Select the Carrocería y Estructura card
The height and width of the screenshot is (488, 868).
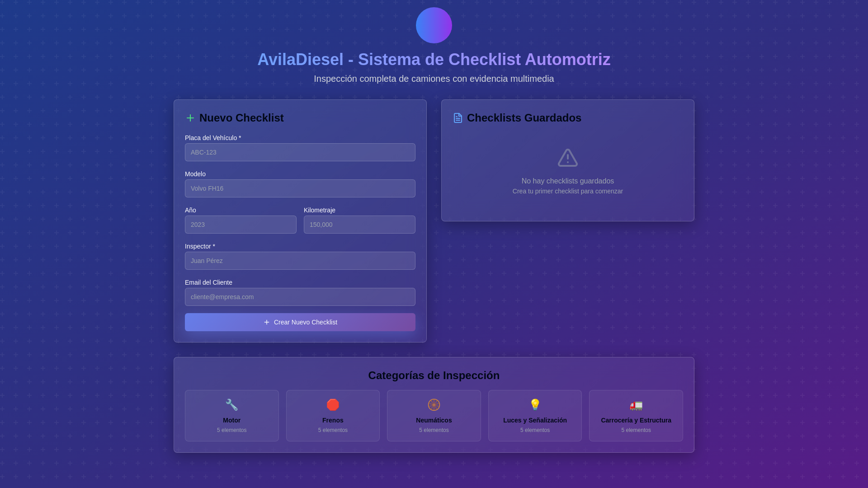(x=636, y=416)
